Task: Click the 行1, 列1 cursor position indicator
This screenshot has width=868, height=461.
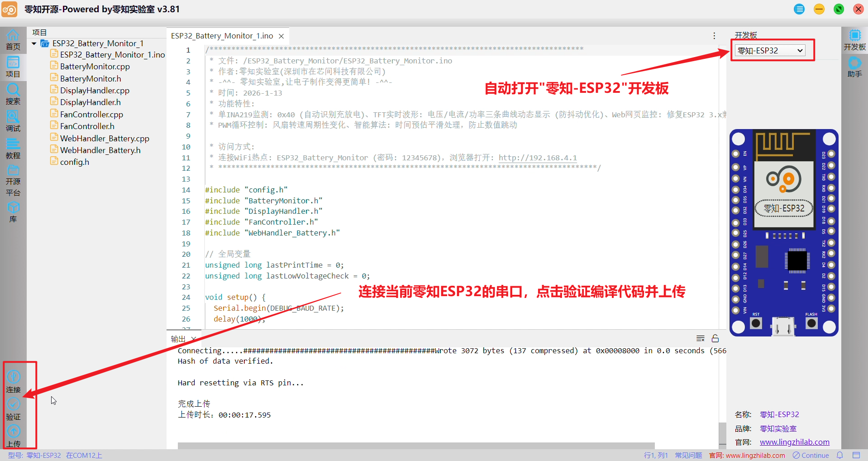Action: click(x=656, y=455)
